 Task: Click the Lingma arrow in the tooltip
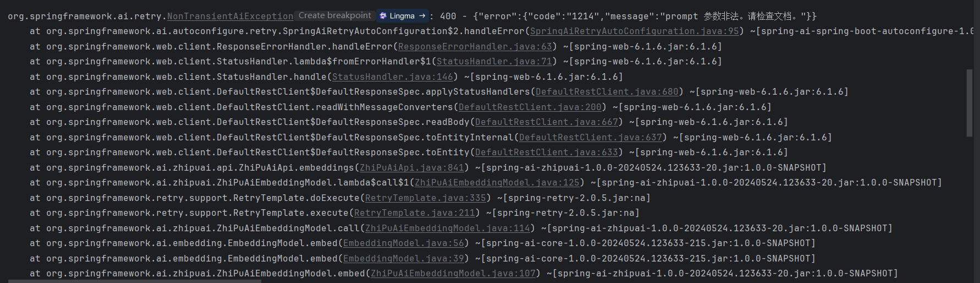[422, 16]
